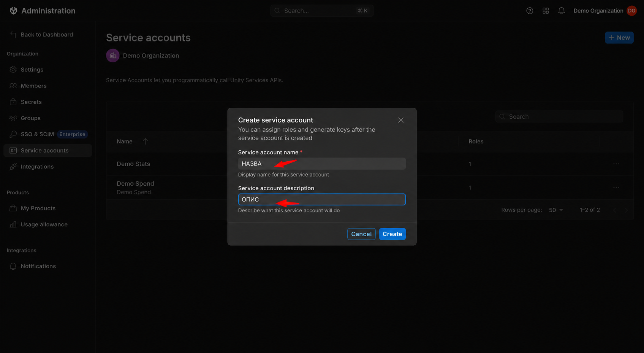Click the Members people icon
Viewport: 644px width, 353px height.
pos(13,86)
